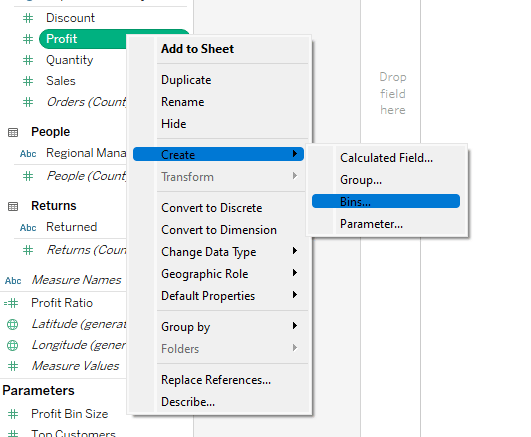Image resolution: width=531 pixels, height=437 pixels.
Task: Expand the Change Data Type submenu
Action: 218,252
